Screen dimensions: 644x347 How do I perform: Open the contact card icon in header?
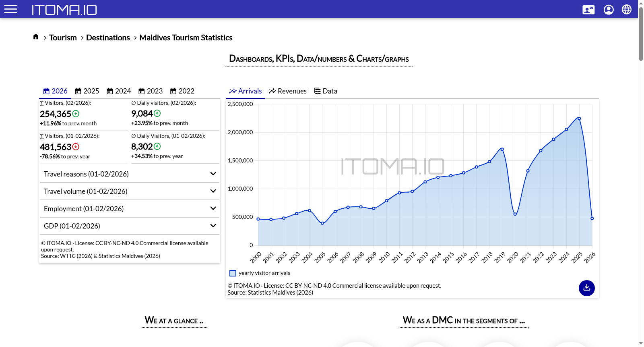(588, 10)
